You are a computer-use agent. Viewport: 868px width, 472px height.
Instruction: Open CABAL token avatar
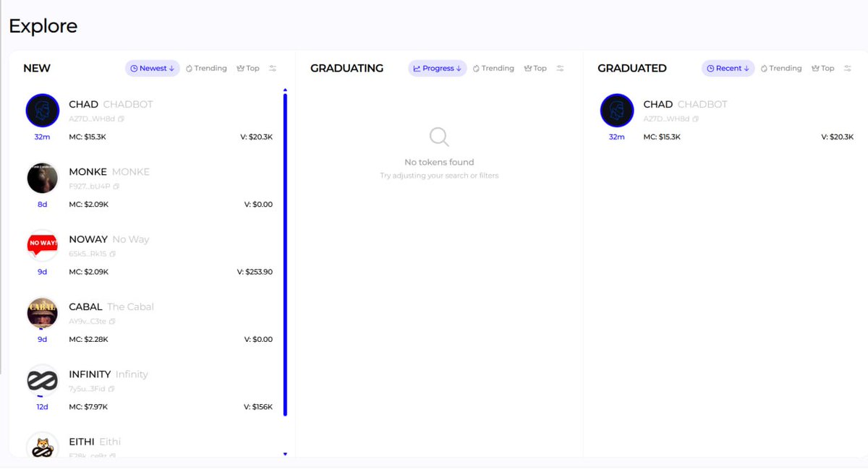[43, 313]
